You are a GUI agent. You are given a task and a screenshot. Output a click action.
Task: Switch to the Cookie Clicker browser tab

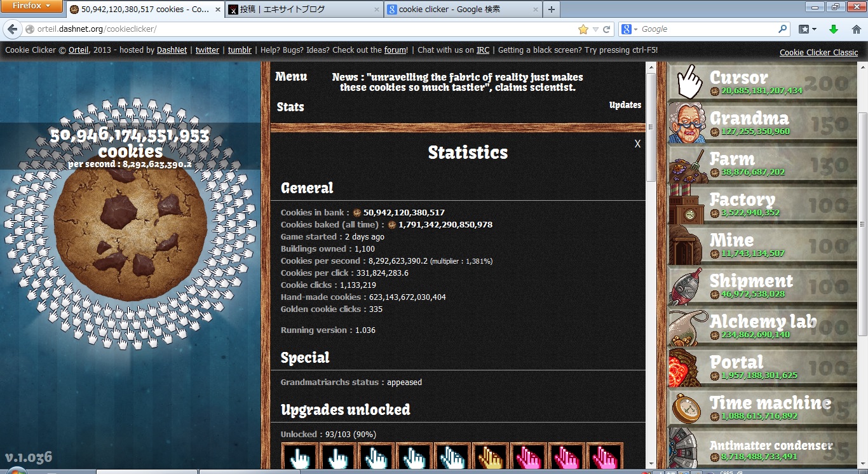point(144,10)
